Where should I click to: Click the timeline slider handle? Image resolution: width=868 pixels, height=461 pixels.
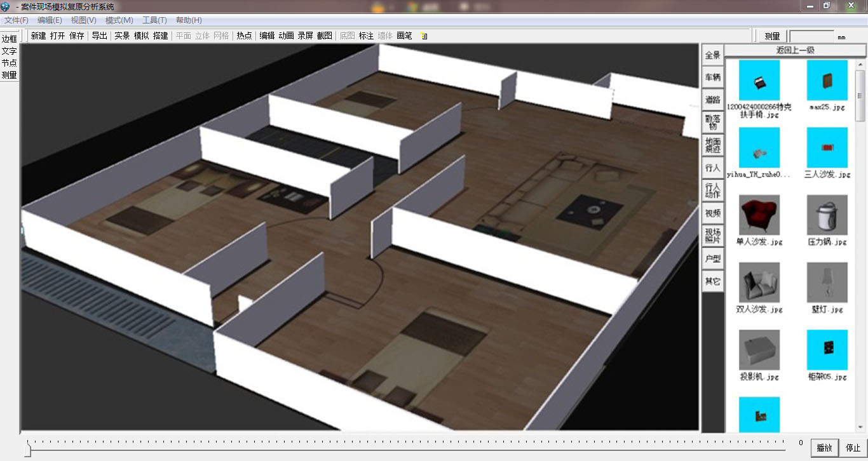pos(27,450)
